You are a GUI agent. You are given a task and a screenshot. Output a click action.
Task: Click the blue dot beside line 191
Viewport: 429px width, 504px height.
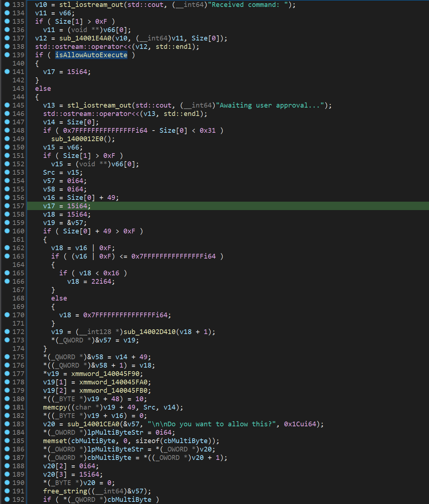pyautogui.click(x=7, y=491)
